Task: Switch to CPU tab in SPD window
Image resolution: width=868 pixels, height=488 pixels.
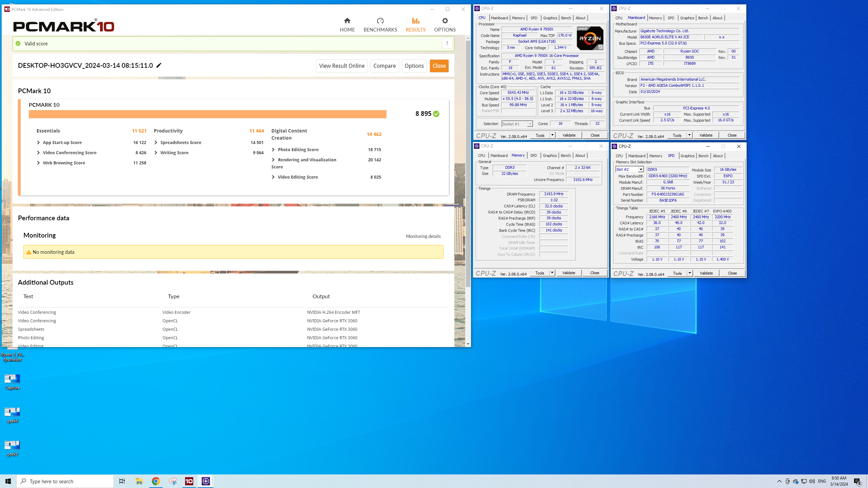Action: tap(619, 156)
